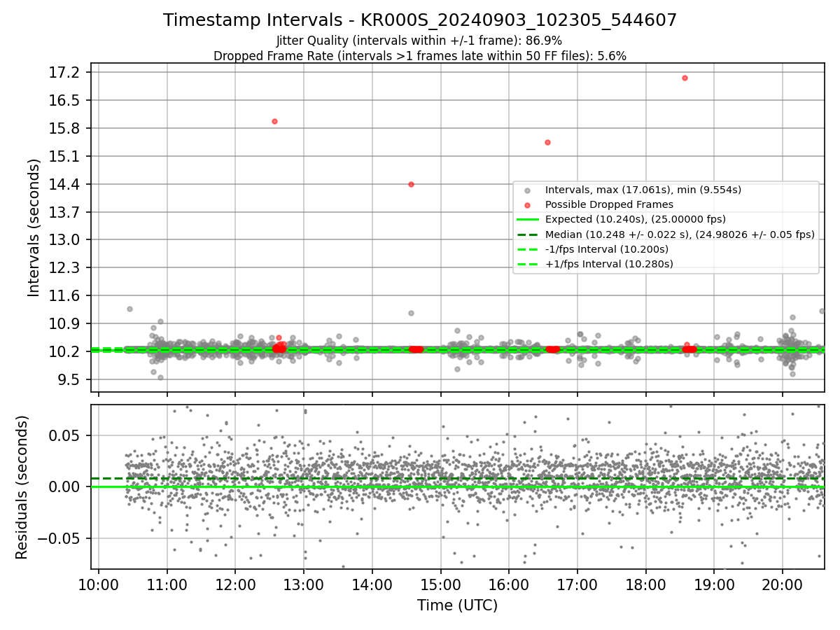Click the 18:00 time tick label
This screenshot has height=630, width=840.
645,584
